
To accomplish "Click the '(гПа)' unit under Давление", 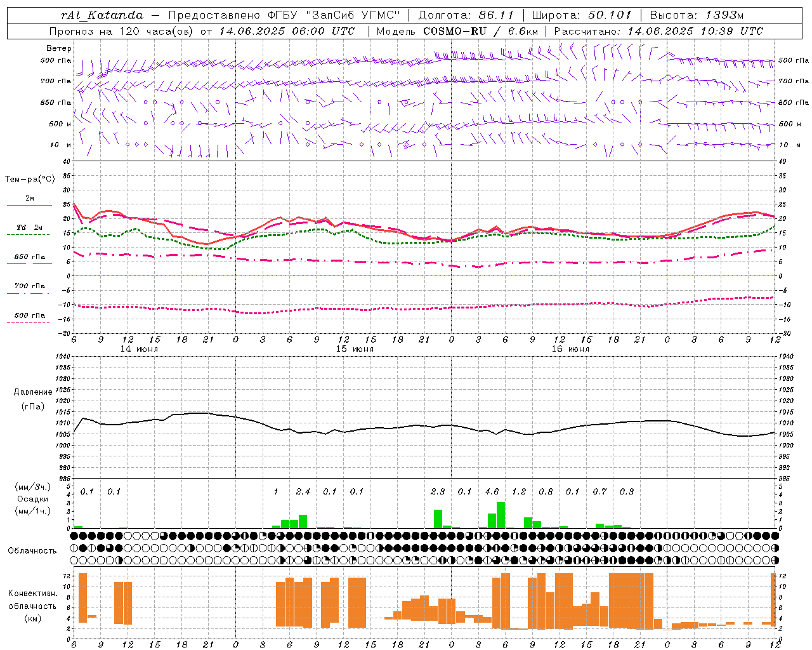I will (33, 406).
